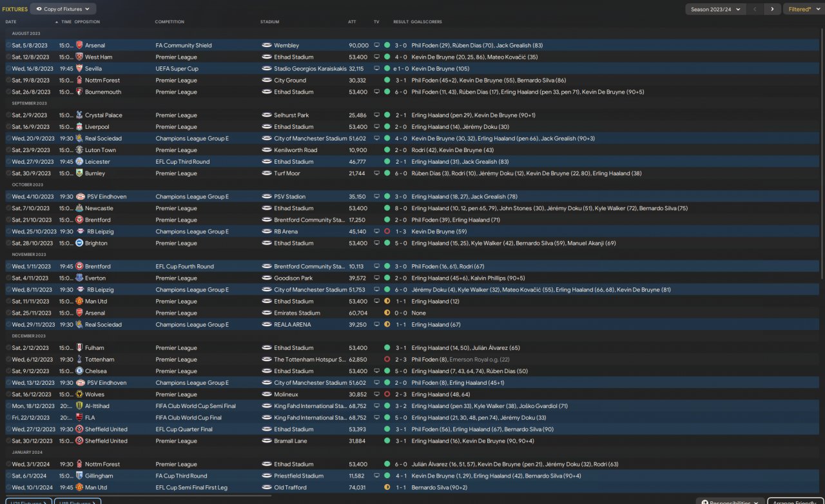The width and height of the screenshot is (825, 504).
Task: Click the TV icon in the West Ham row
Action: 376,57
